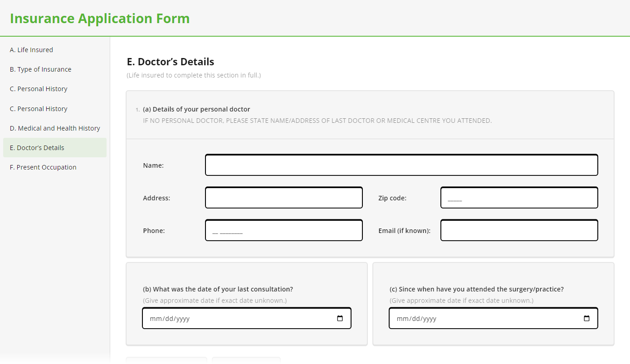Click the Address input box

pyautogui.click(x=283, y=197)
